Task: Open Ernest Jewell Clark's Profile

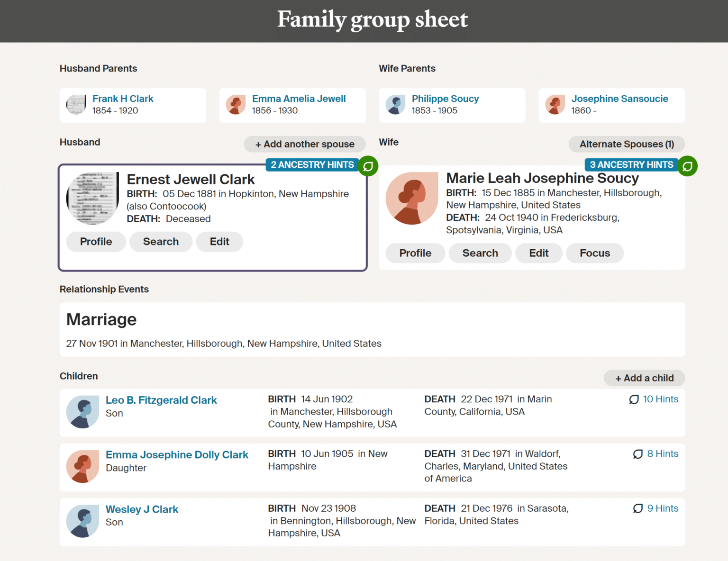Action: (96, 242)
